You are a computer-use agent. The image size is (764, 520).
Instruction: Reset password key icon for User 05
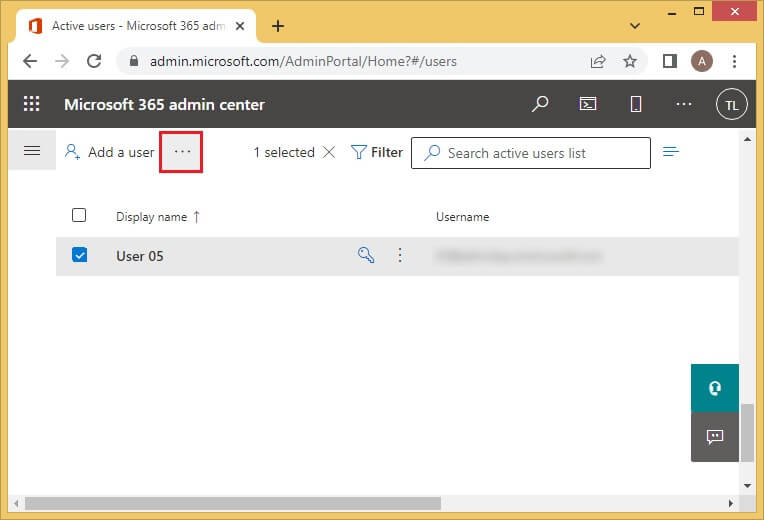coord(366,255)
